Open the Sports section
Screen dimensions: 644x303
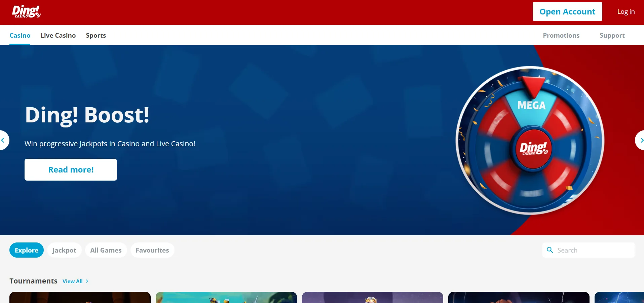96,35
